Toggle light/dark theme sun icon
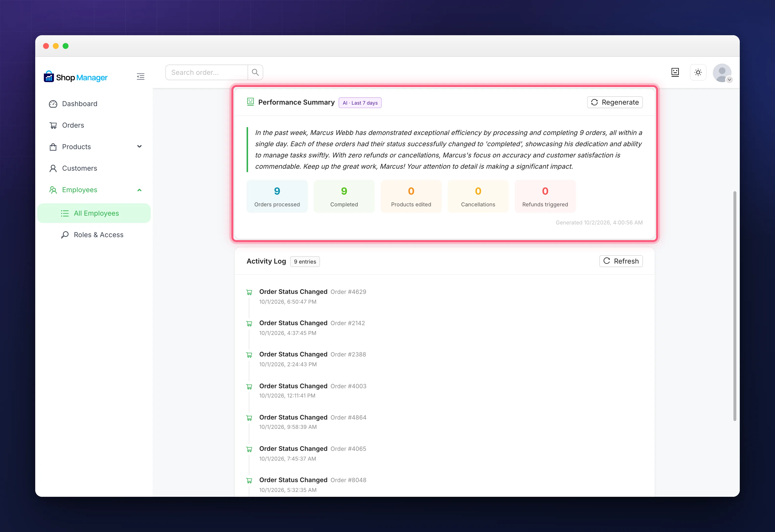Viewport: 775px width, 532px height. coord(698,72)
